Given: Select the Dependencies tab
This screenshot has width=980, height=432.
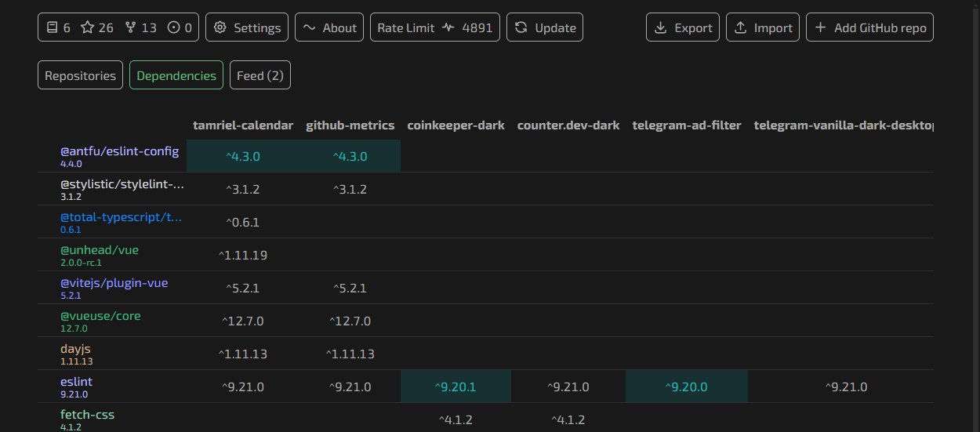Looking at the screenshot, I should click(x=176, y=75).
